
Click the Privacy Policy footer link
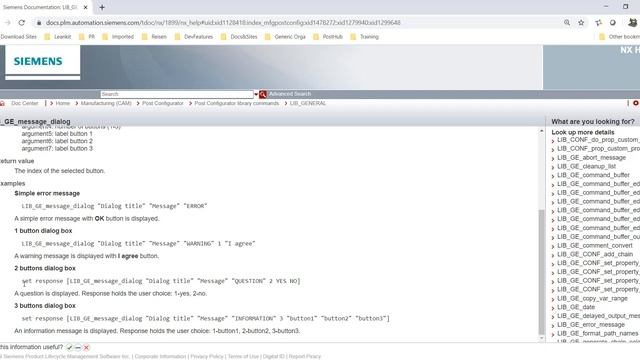pos(207,356)
